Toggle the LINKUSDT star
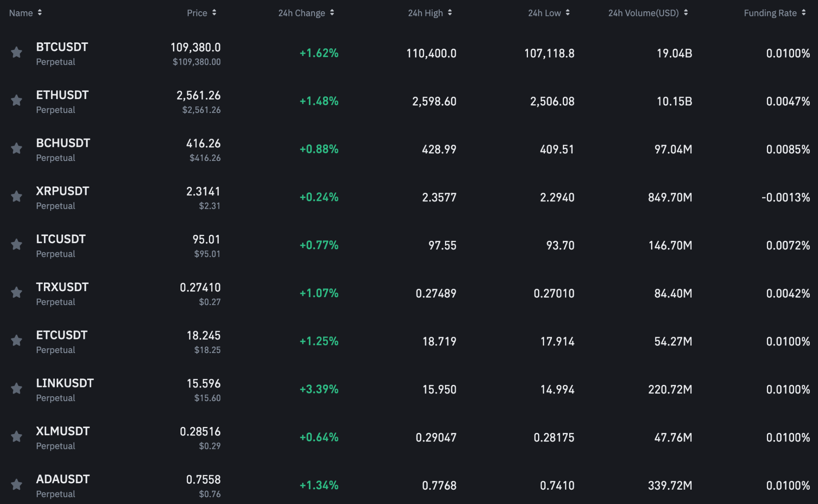 16,389
